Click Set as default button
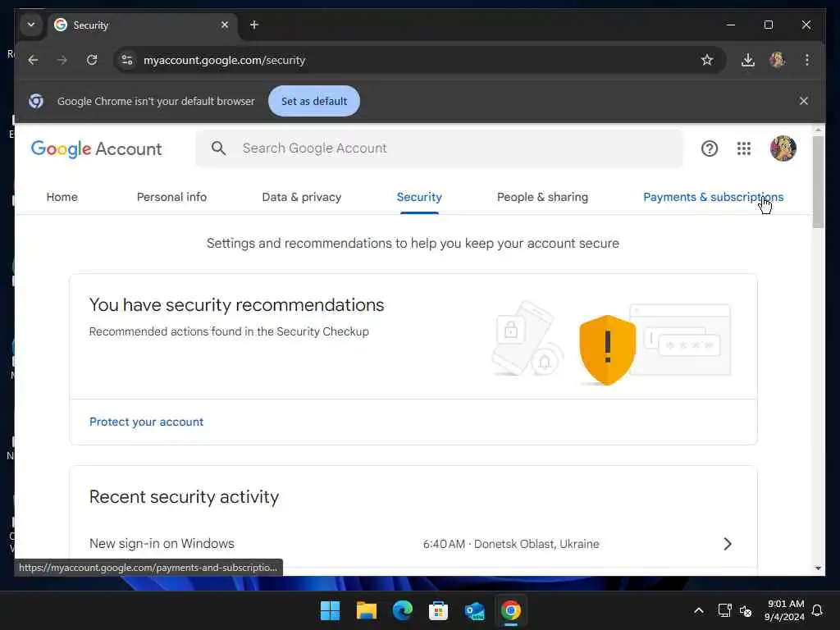The width and height of the screenshot is (840, 630). coord(314,101)
